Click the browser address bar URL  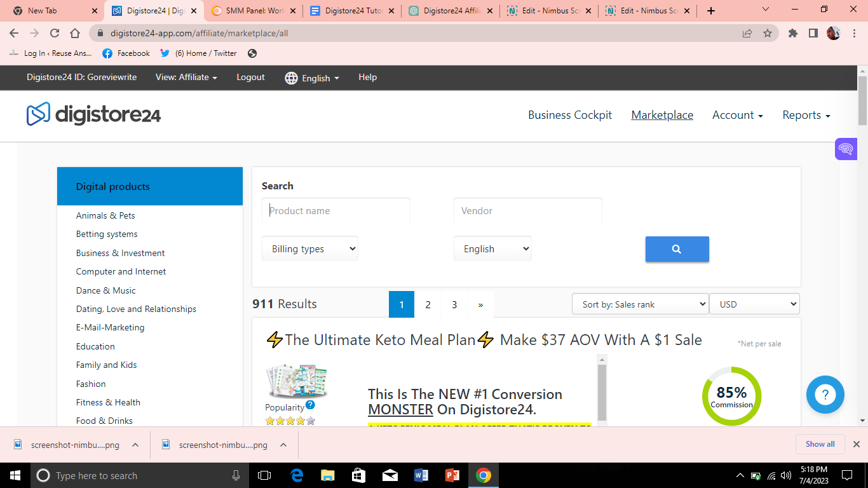199,33
